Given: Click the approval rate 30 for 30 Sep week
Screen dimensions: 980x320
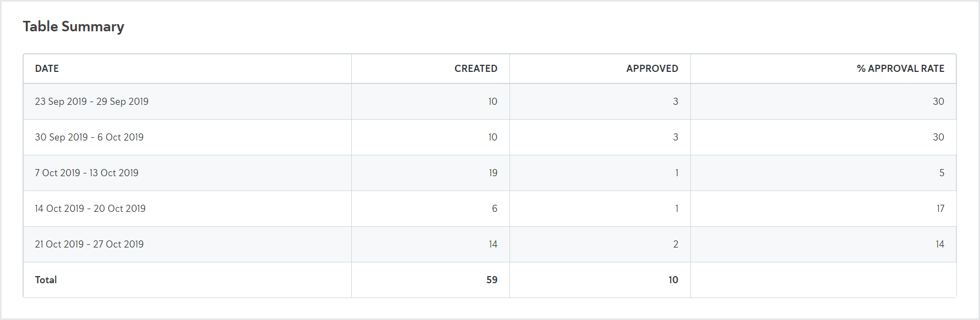Looking at the screenshot, I should (x=939, y=137).
